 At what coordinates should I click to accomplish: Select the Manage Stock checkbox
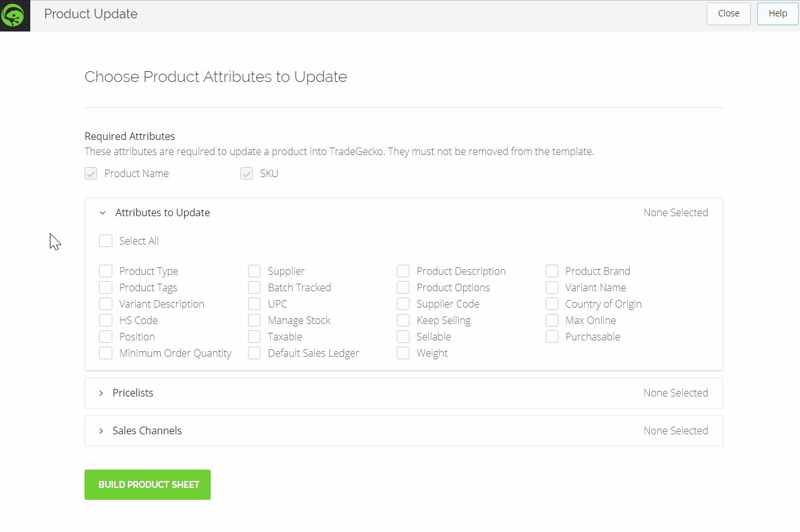[x=254, y=320]
